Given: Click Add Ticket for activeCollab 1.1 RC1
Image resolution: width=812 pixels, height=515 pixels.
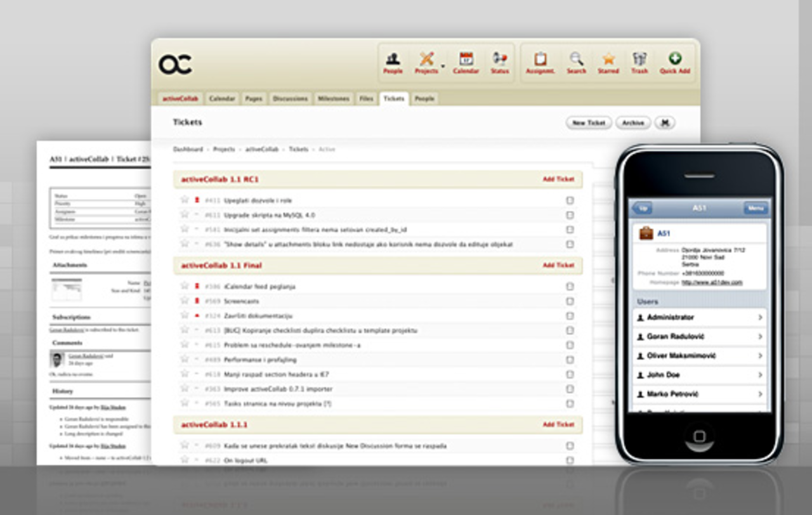Looking at the screenshot, I should (558, 179).
